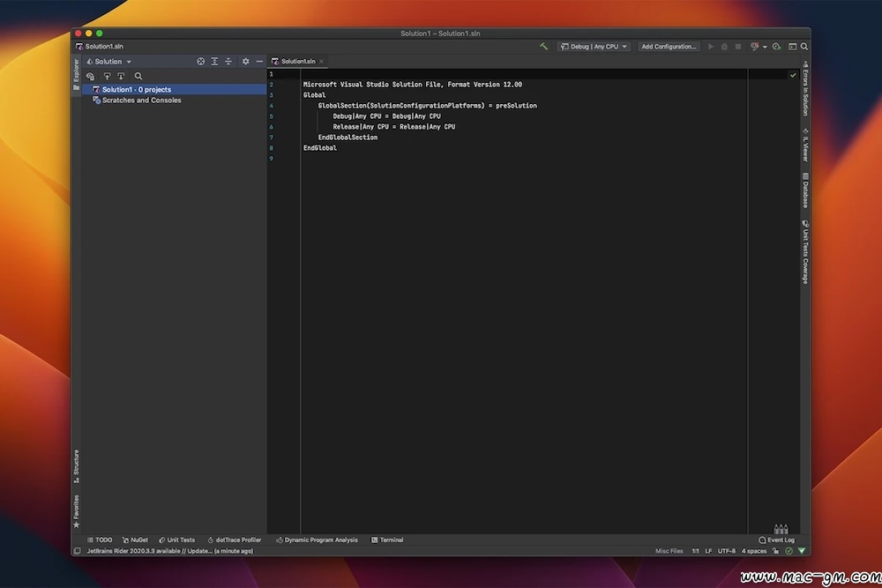Hide the Explorer panel with minus icon
The height and width of the screenshot is (588, 882).
click(x=259, y=62)
